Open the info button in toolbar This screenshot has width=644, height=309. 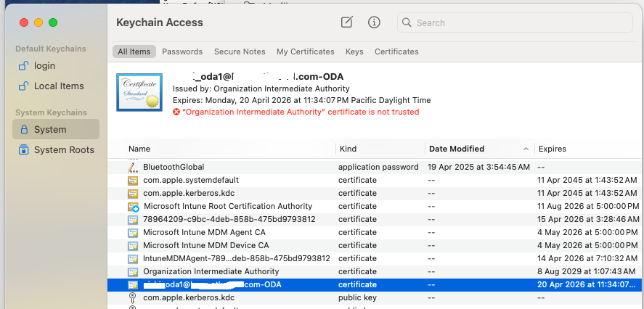[374, 22]
